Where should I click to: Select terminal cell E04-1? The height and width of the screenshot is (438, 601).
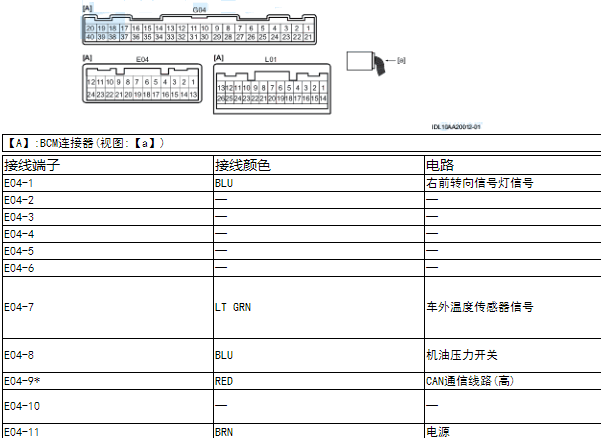(108, 183)
